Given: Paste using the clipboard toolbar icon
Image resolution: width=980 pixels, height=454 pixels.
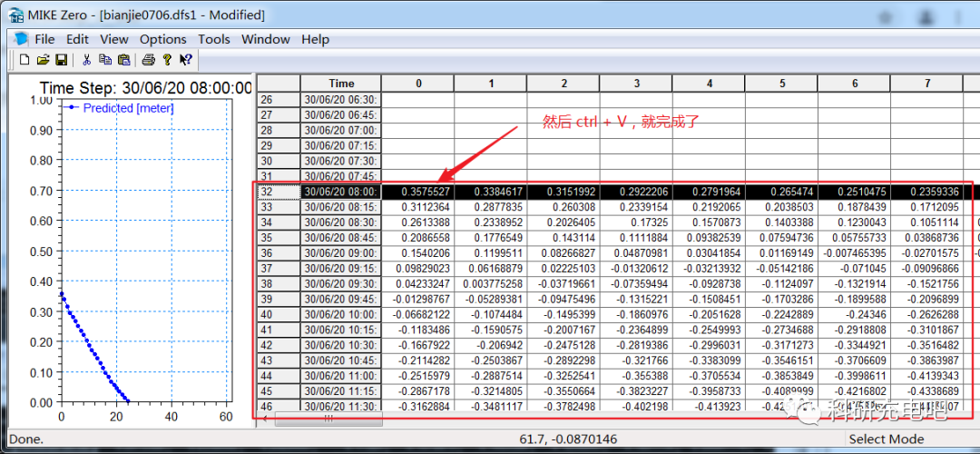Looking at the screenshot, I should coord(123,60).
